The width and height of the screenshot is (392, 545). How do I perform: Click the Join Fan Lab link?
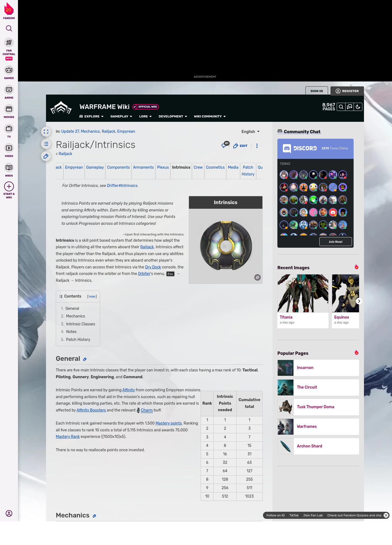point(313,515)
